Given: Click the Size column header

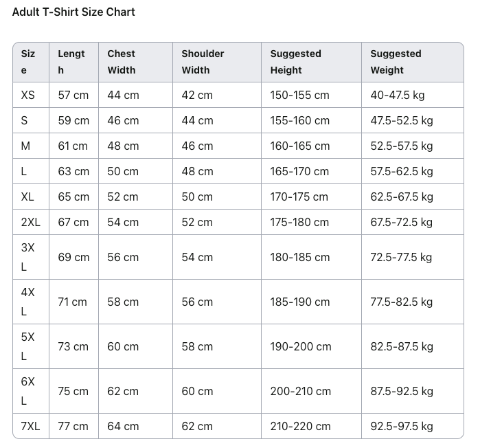Looking at the screenshot, I should (x=28, y=62).
